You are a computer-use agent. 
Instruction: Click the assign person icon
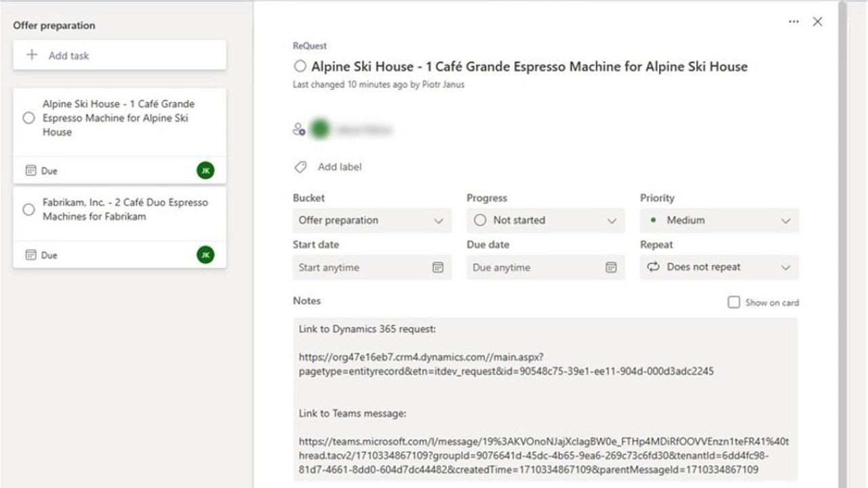point(299,129)
